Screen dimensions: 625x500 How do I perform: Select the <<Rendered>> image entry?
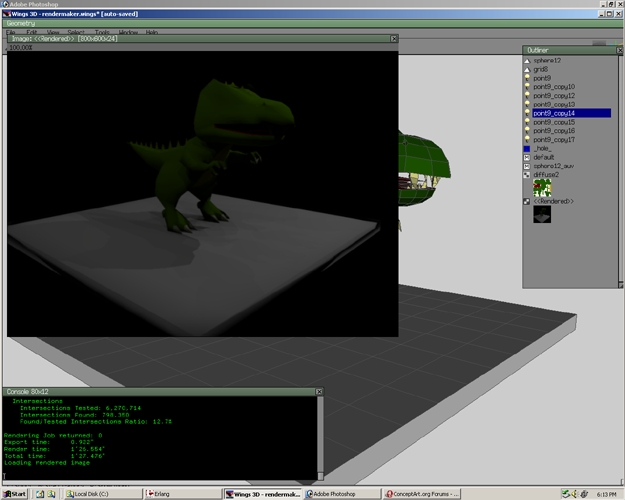tap(553, 201)
